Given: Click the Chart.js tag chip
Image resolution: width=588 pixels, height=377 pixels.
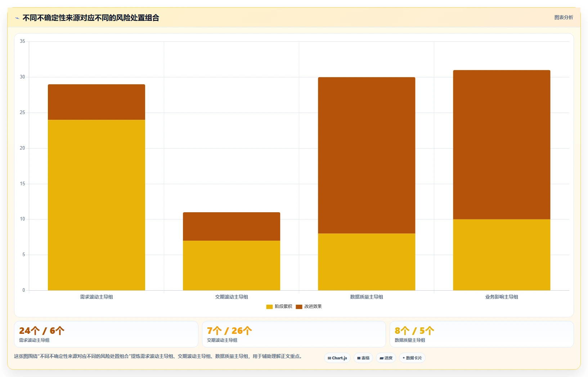Looking at the screenshot, I should 337,358.
